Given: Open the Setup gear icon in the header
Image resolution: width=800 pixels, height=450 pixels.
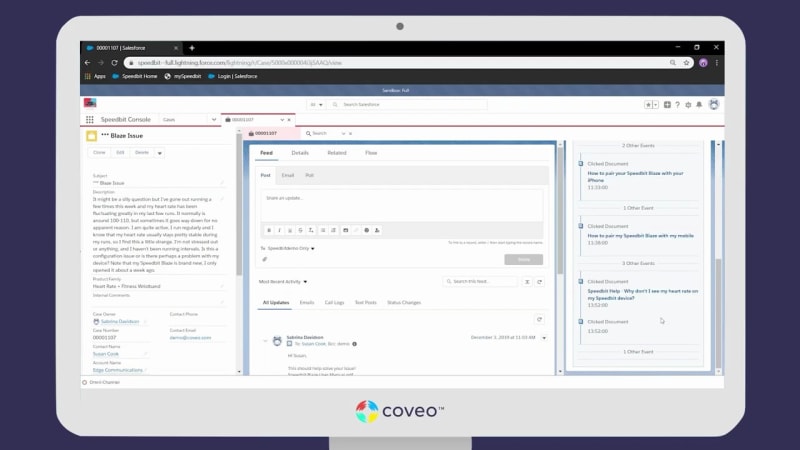Looking at the screenshot, I should point(688,104).
